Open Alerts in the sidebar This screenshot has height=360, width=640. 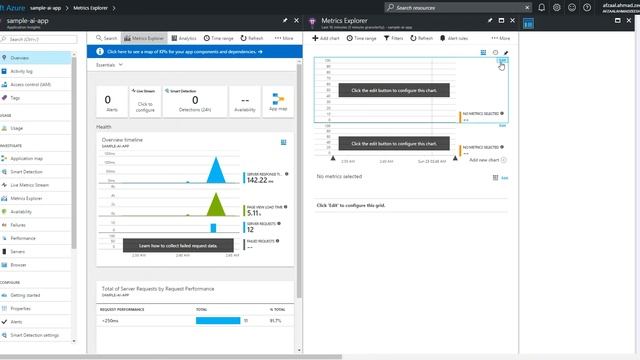coord(36,322)
